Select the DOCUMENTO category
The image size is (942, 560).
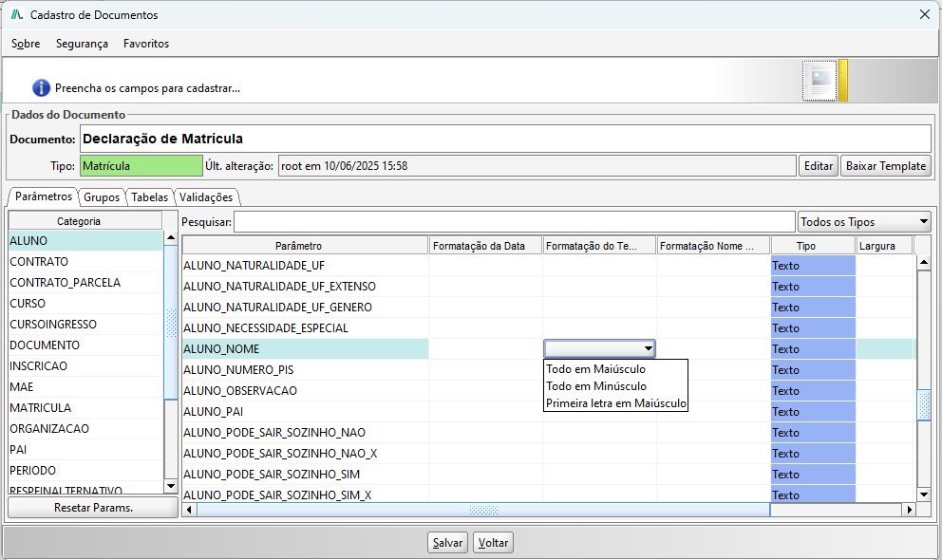(85, 345)
